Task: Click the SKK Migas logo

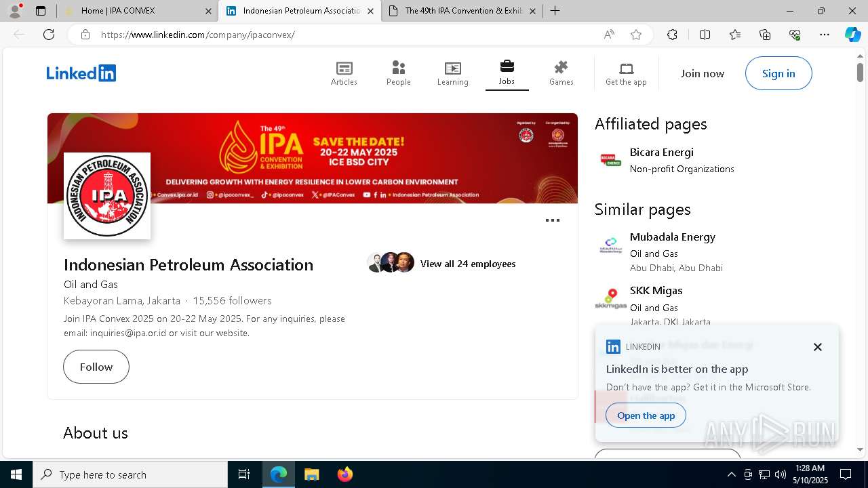Action: (x=611, y=299)
